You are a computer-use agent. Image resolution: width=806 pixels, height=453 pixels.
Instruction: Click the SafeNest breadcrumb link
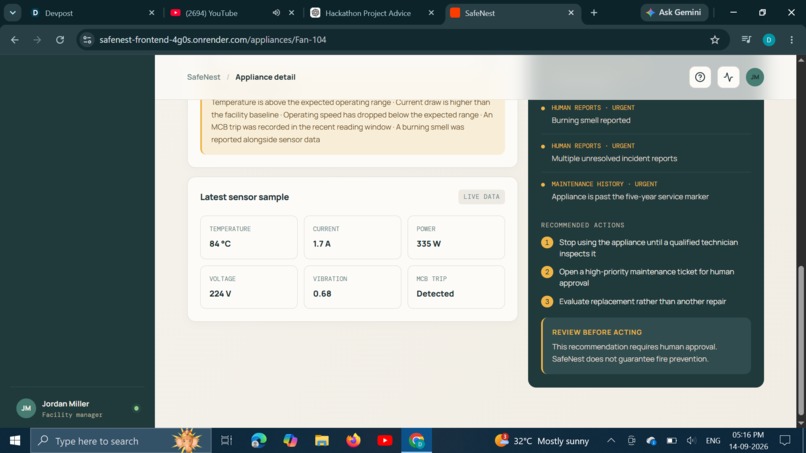(x=204, y=77)
